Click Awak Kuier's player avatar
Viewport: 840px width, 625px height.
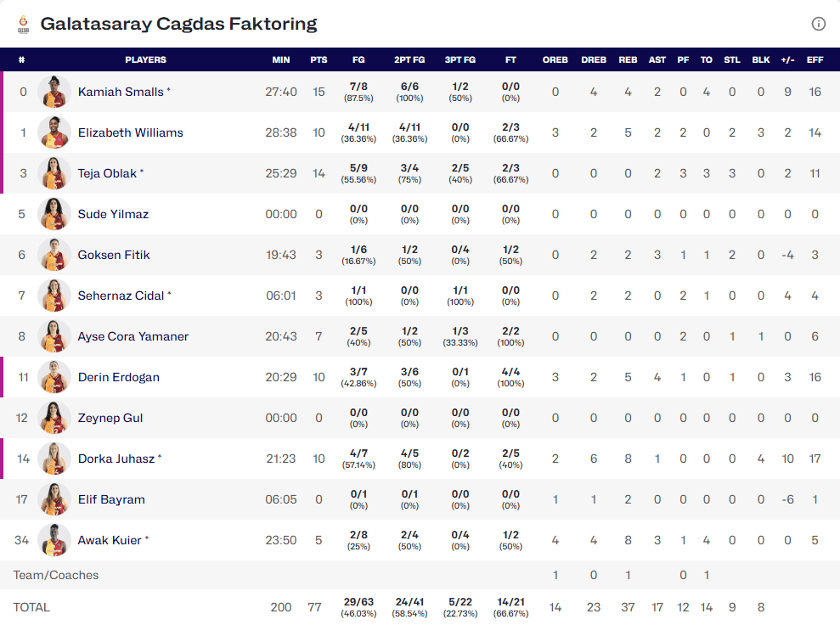pos(54,540)
